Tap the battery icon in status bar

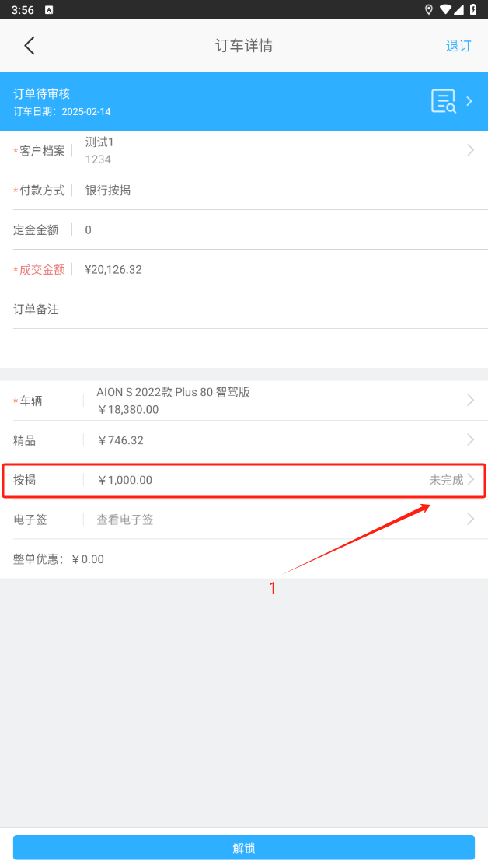click(472, 9)
